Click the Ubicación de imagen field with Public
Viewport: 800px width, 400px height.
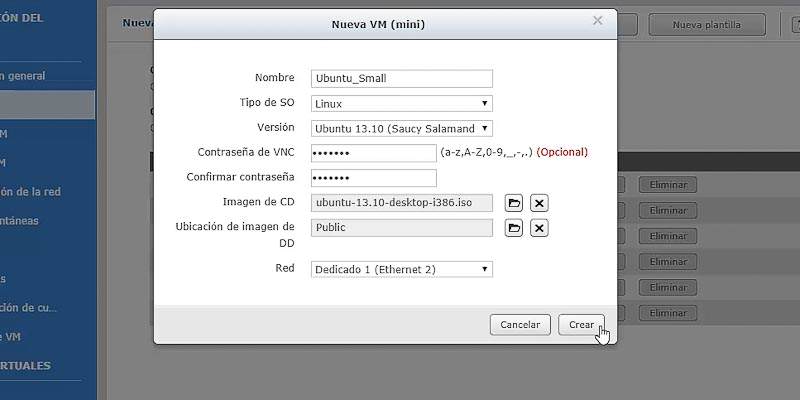pos(402,228)
